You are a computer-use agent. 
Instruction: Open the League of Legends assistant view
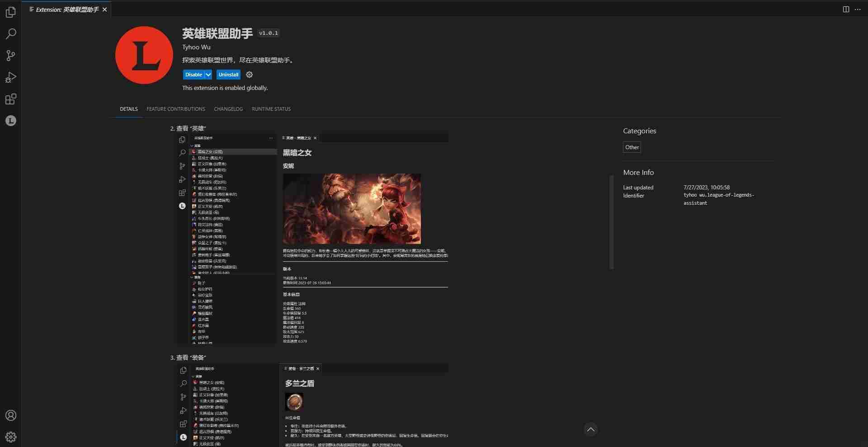[11, 121]
